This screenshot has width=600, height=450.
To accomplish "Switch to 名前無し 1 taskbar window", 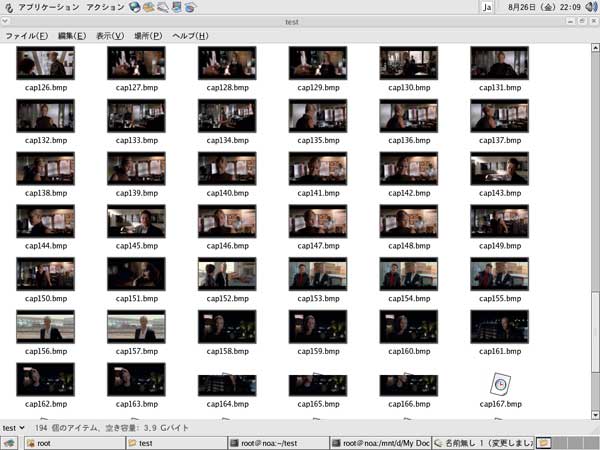I will [483, 443].
